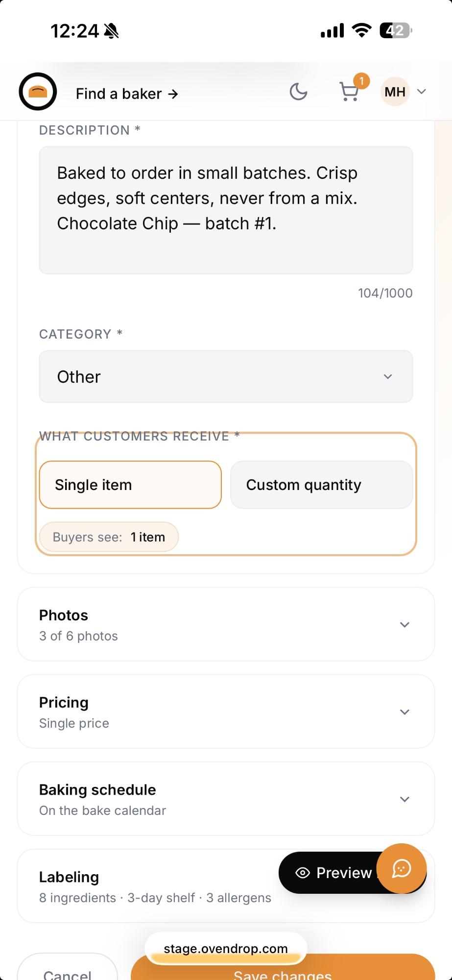Tap the battery indicator in status bar
The image size is (452, 980).
[x=396, y=31]
